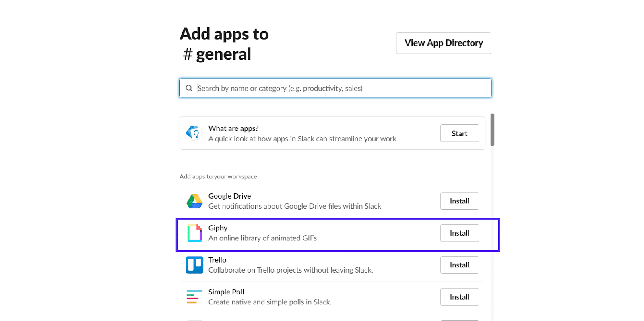Click the Trello app logo icon
644x321 pixels.
tap(194, 265)
